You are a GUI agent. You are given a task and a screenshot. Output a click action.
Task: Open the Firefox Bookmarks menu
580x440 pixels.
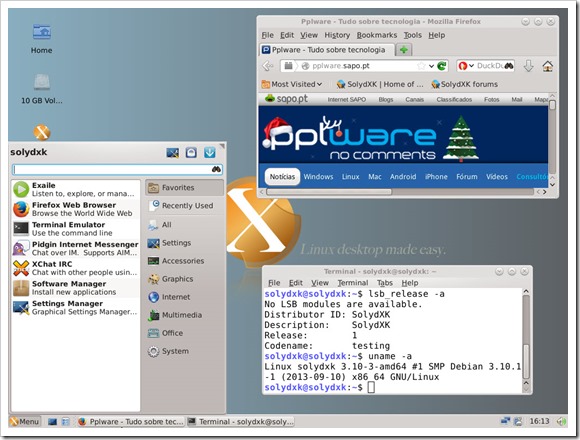click(x=377, y=35)
